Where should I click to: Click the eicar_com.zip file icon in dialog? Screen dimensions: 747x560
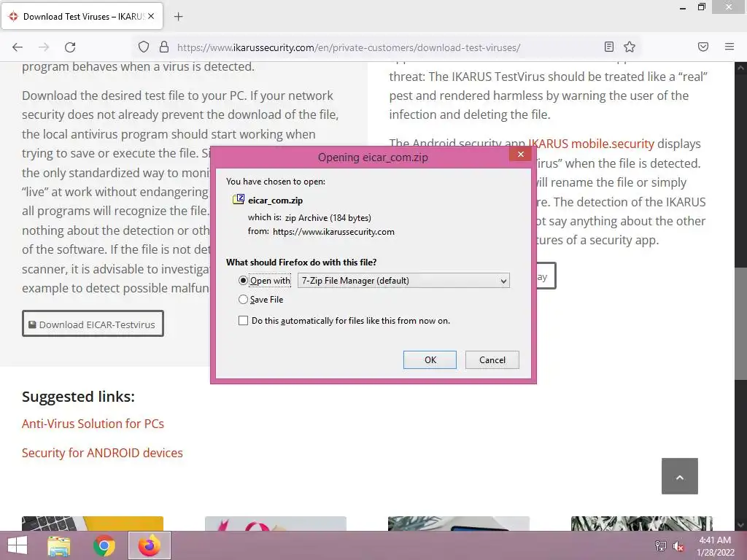239,200
